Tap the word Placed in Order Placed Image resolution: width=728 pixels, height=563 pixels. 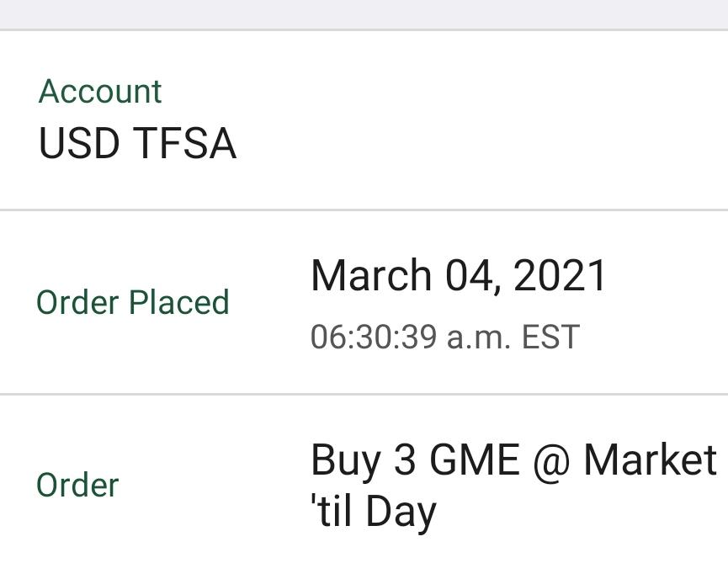click(178, 302)
